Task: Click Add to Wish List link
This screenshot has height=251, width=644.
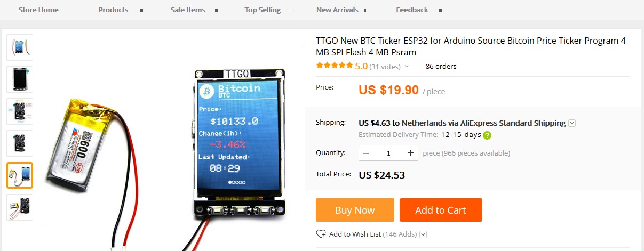Action: pos(355,234)
